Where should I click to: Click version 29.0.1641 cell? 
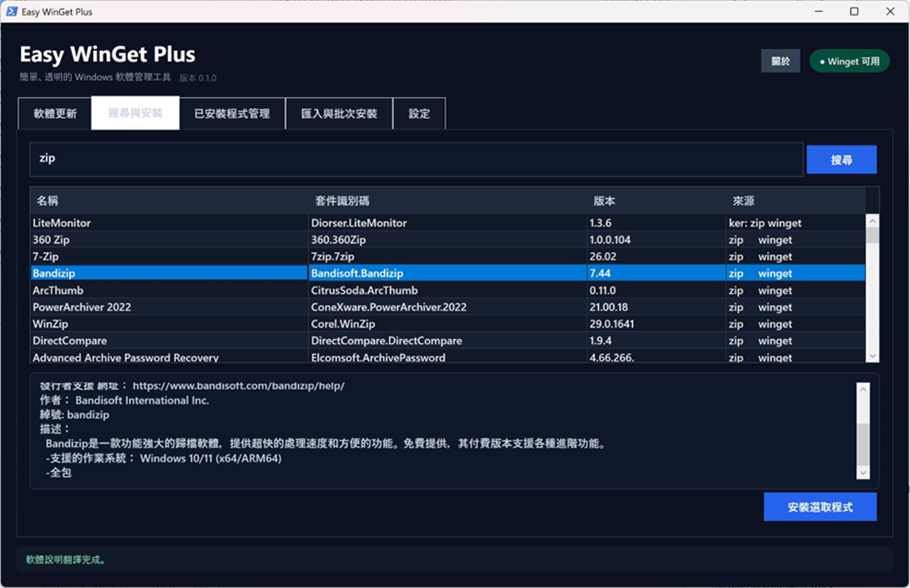tap(656, 323)
